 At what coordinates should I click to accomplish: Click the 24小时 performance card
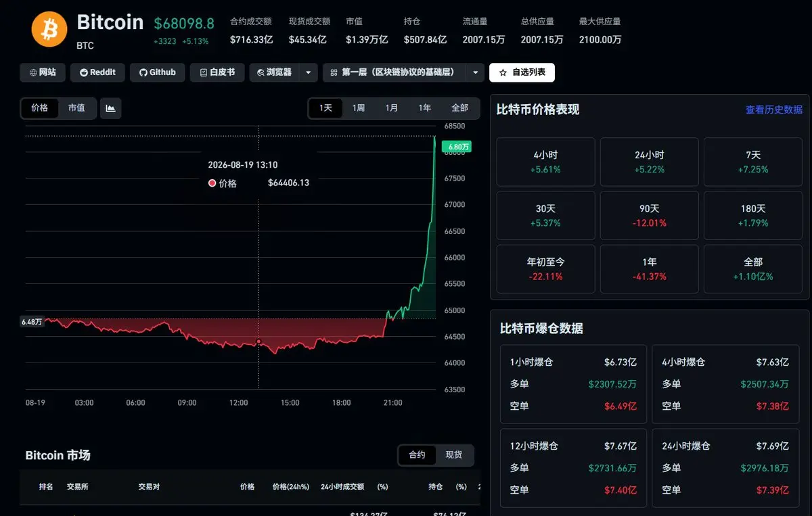click(x=650, y=162)
